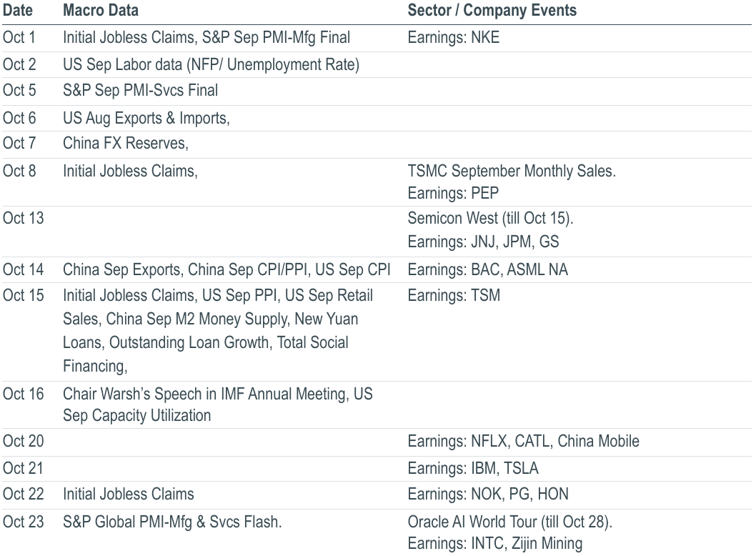
Task: Click the Macro Data column header
Action: coord(101,10)
